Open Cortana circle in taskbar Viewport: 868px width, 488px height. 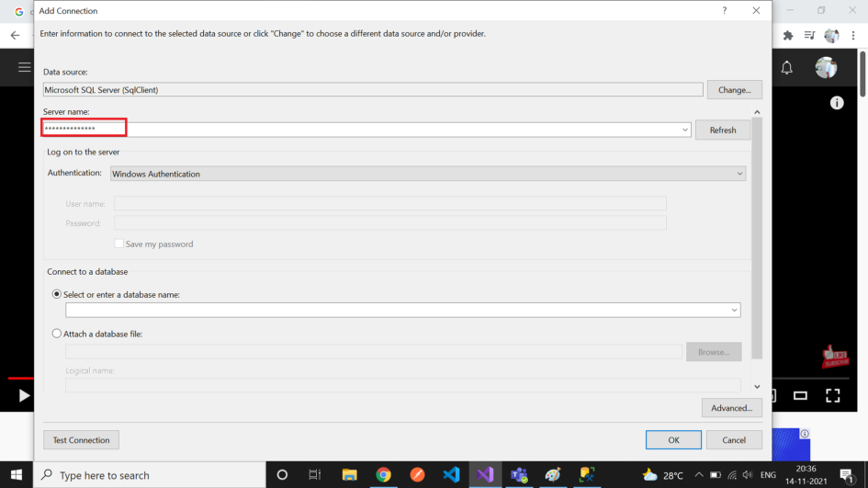pos(282,475)
